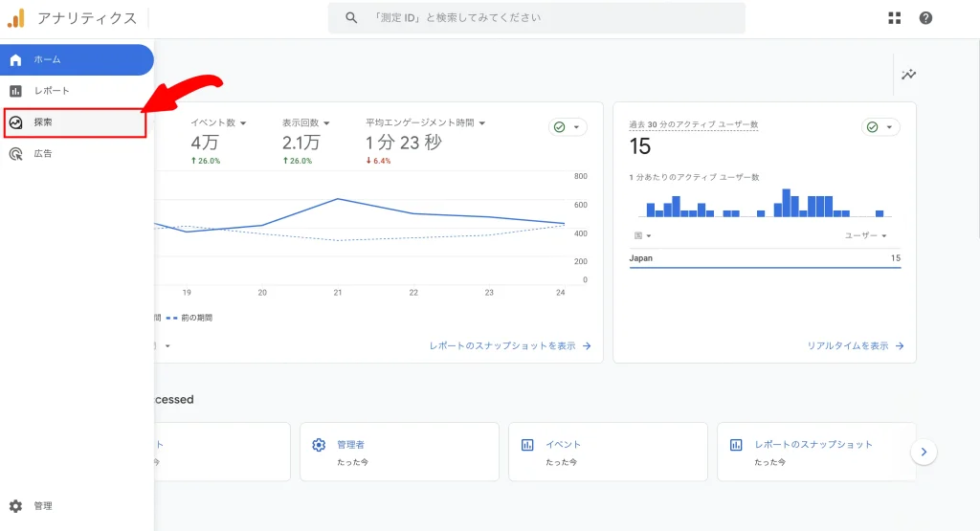Image resolution: width=980 pixels, height=531 pixels.
Task: Click next arrow on recently accessed cards
Action: pyautogui.click(x=924, y=452)
